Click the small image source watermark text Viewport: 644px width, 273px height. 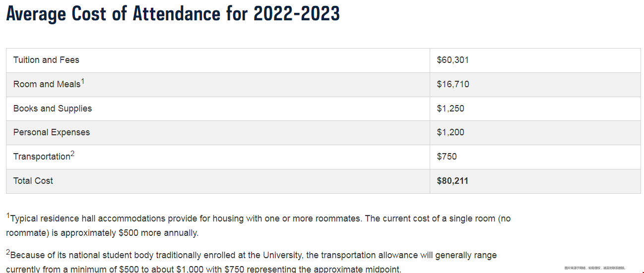pyautogui.click(x=594, y=268)
